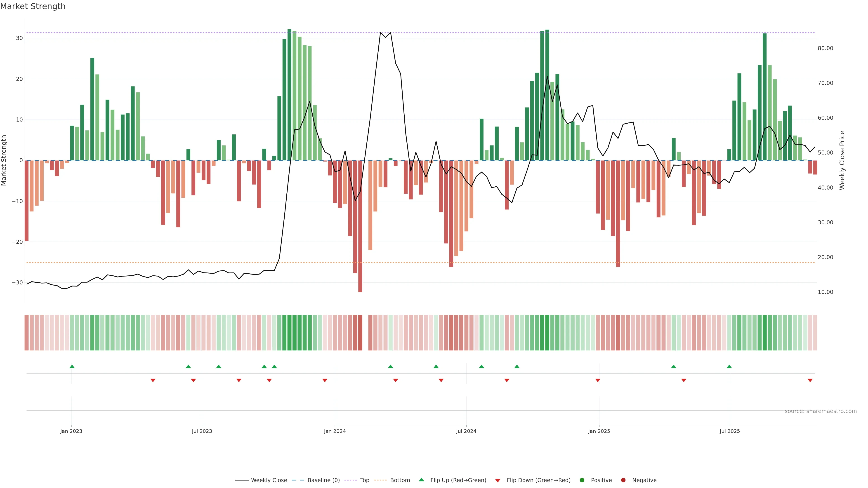Click the purple Top threshold dotted line

(168, 33)
